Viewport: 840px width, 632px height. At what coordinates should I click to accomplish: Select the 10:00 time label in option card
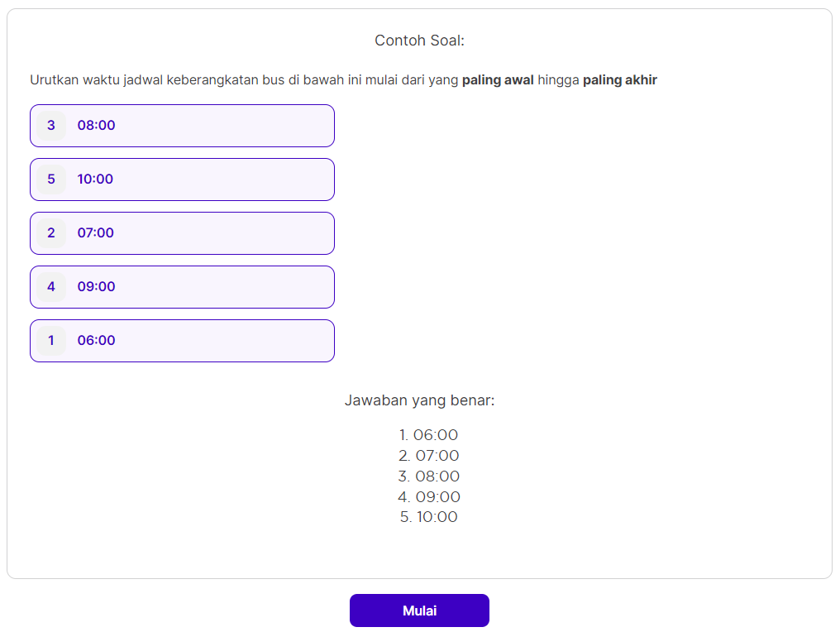click(x=95, y=180)
